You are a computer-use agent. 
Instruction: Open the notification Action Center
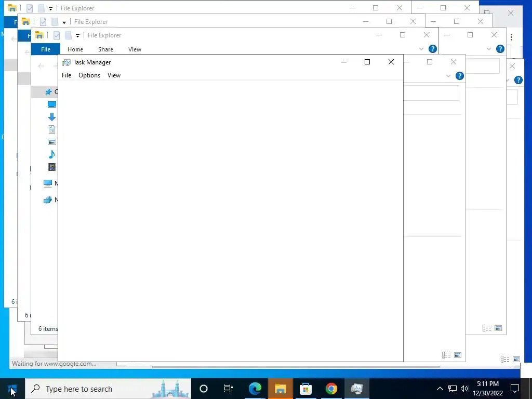pos(515,389)
